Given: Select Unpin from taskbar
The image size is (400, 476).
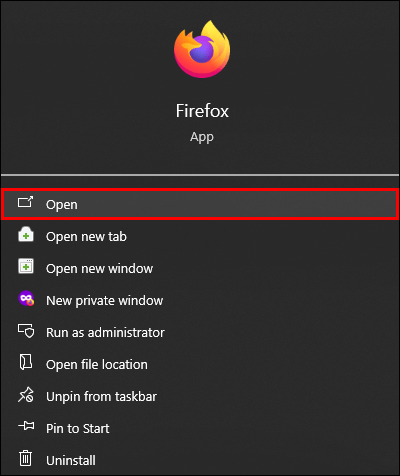Looking at the screenshot, I should click(x=200, y=396).
